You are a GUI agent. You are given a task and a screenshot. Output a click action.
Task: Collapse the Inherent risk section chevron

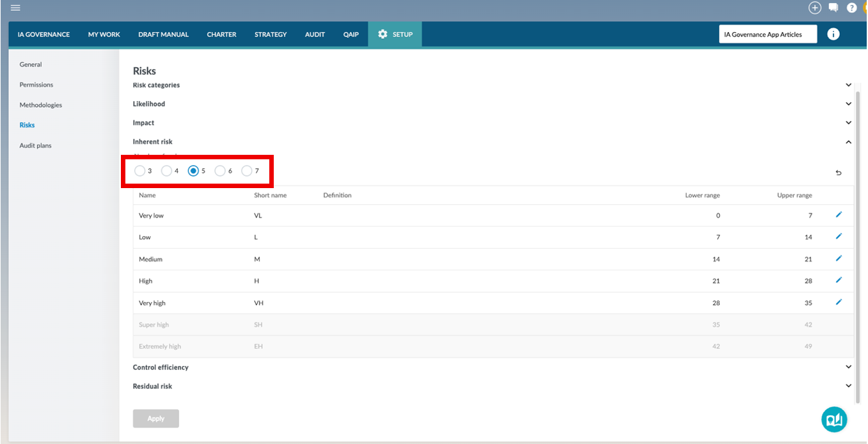pyautogui.click(x=849, y=142)
